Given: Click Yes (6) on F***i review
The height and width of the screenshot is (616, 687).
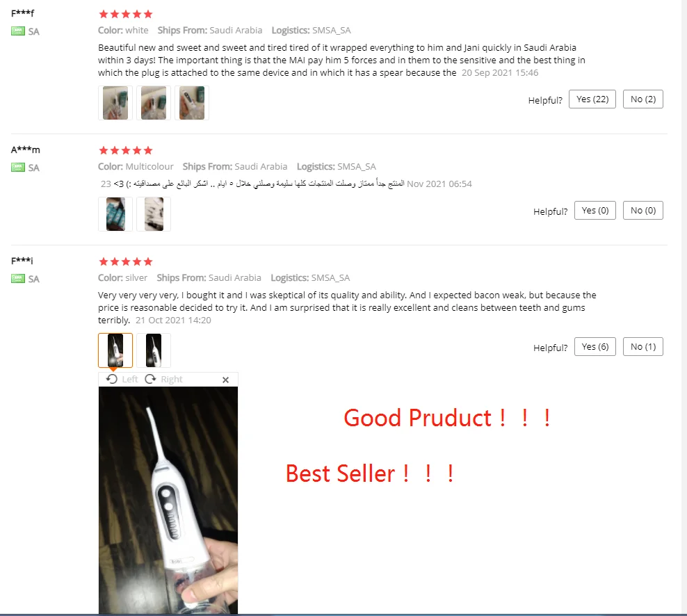Looking at the screenshot, I should (595, 346).
